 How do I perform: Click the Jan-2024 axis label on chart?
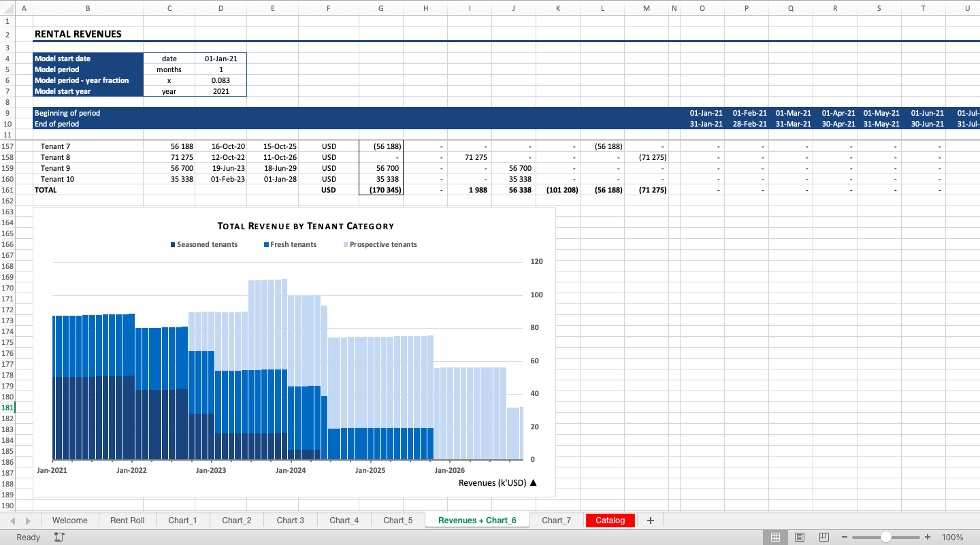click(291, 470)
